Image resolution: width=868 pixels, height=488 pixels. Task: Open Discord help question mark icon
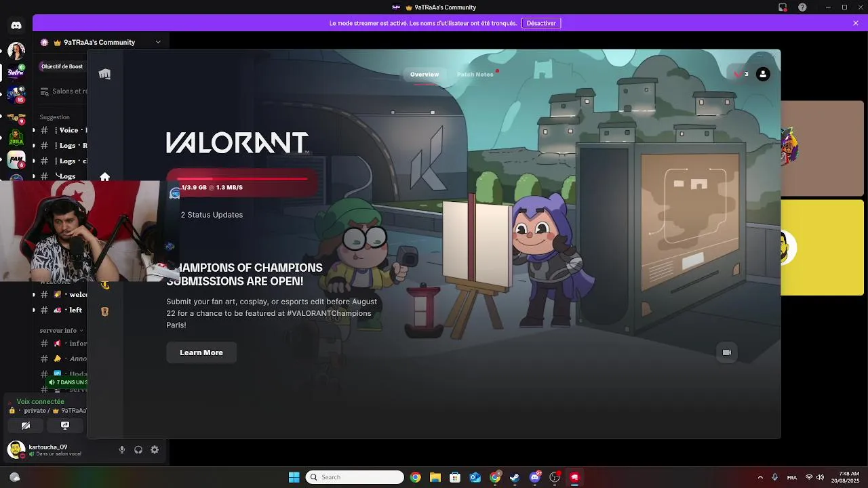[x=803, y=7]
